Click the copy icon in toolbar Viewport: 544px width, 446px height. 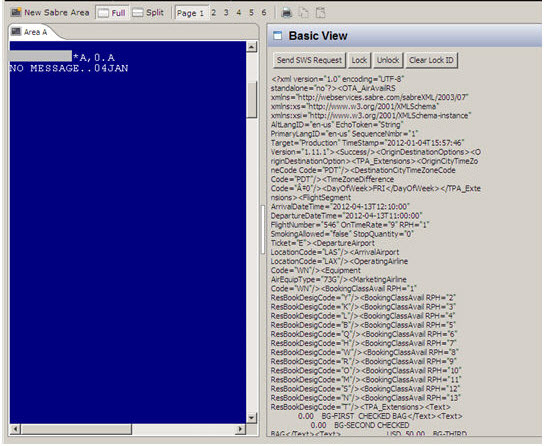304,13
